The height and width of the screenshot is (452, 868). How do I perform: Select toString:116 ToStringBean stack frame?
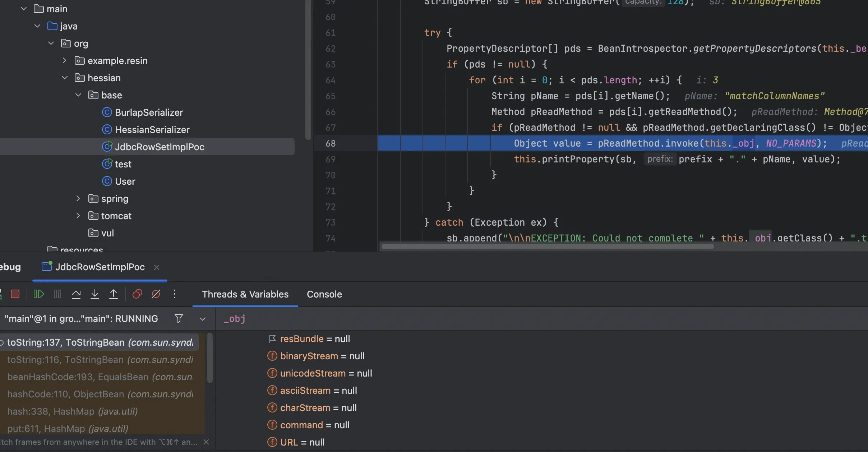tap(100, 360)
